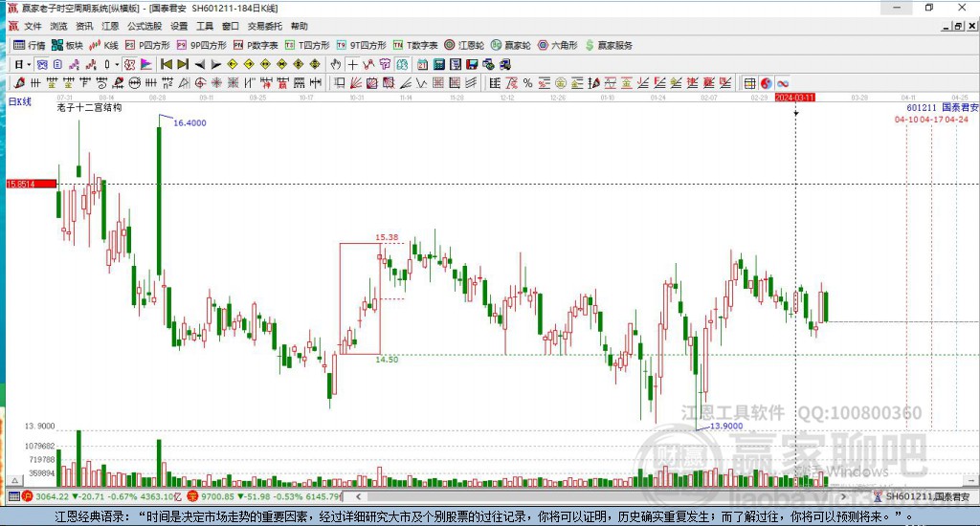980x526 pixels.
Task: Open the 行情 quotes view
Action: (x=30, y=45)
